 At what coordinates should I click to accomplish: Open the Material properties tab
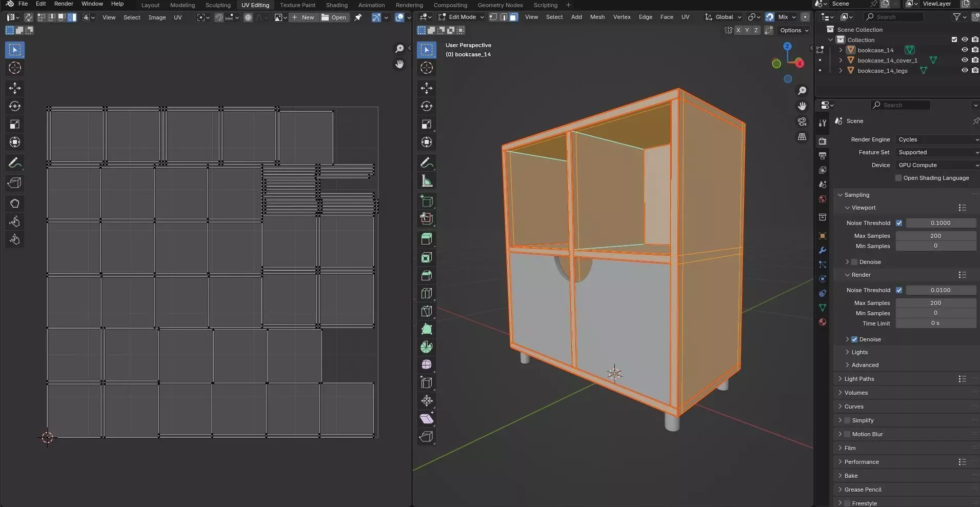tap(823, 322)
